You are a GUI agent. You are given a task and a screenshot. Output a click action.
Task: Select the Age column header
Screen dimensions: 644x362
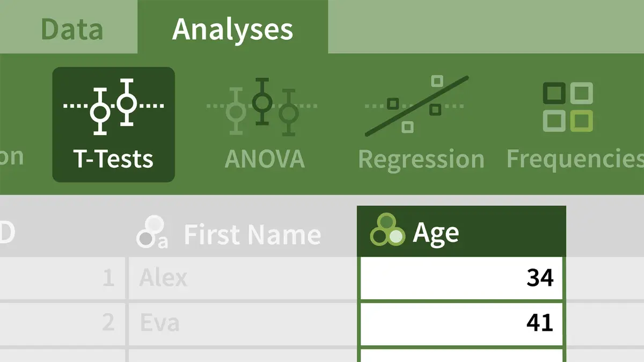[462, 232]
